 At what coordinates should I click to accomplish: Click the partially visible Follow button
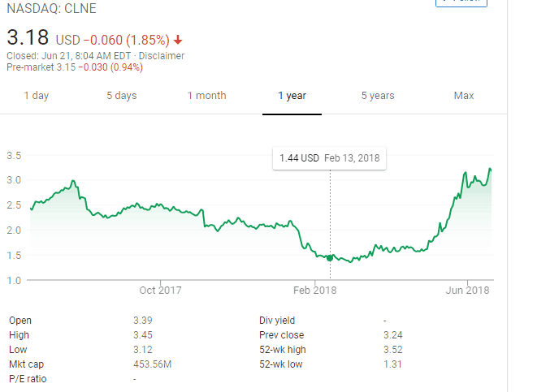tap(462, 2)
